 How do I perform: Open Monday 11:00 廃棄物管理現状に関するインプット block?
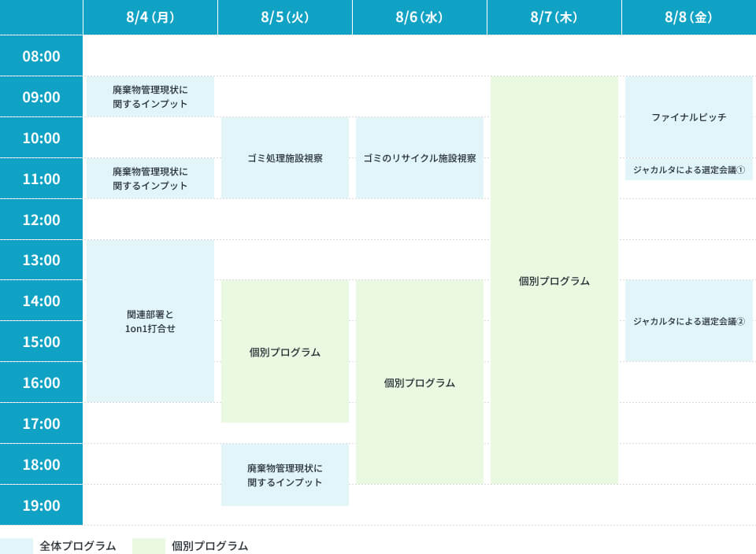(x=150, y=179)
